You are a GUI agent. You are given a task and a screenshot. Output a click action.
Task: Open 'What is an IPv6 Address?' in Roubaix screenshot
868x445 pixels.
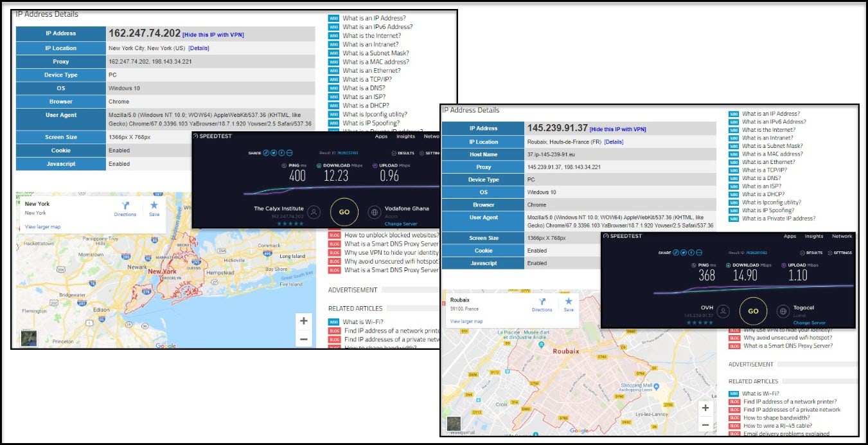pyautogui.click(x=774, y=122)
